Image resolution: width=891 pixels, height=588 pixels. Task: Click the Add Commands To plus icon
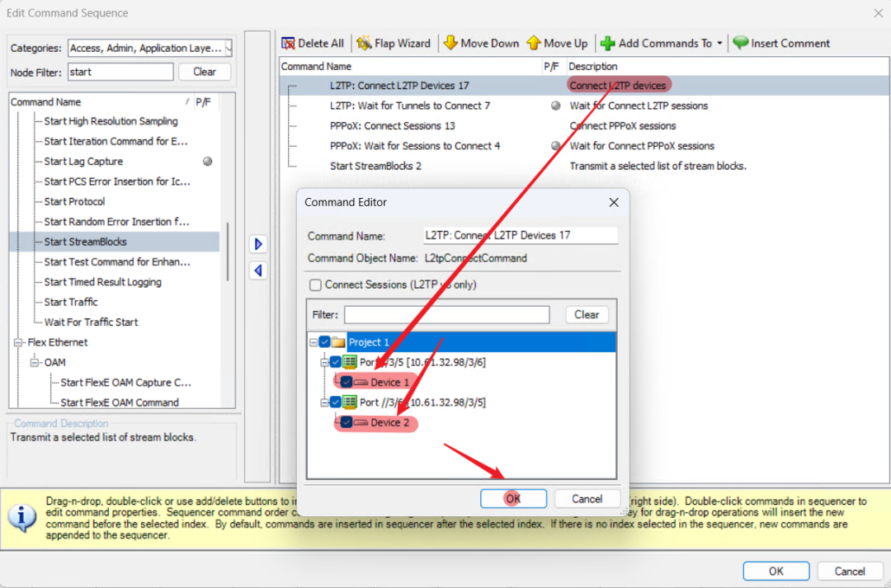point(608,44)
